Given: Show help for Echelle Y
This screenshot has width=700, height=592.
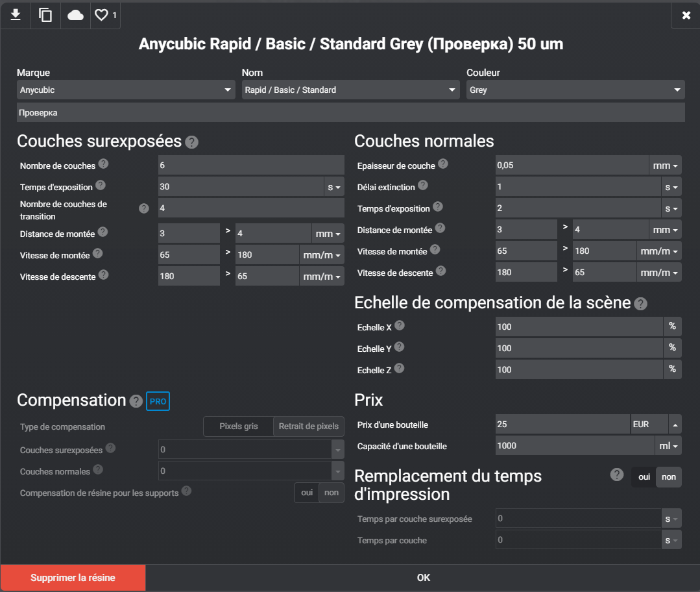Looking at the screenshot, I should (x=399, y=347).
